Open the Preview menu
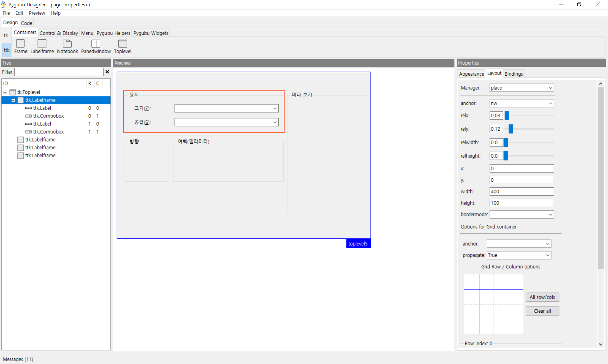Viewport: 608px width, 364px height. pos(37,13)
